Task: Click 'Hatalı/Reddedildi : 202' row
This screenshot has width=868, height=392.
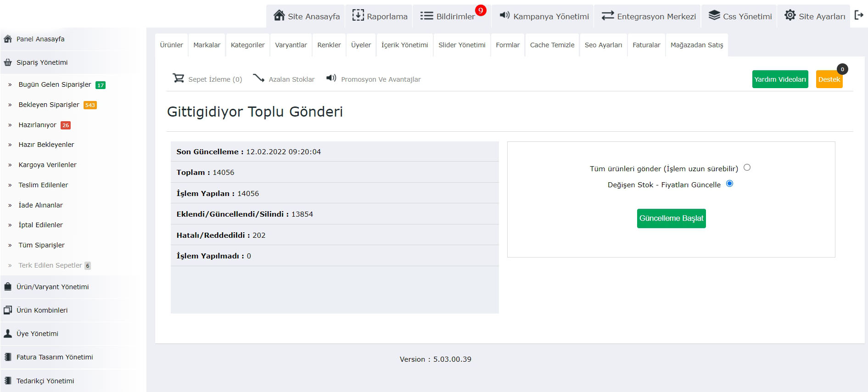Action: (x=335, y=235)
